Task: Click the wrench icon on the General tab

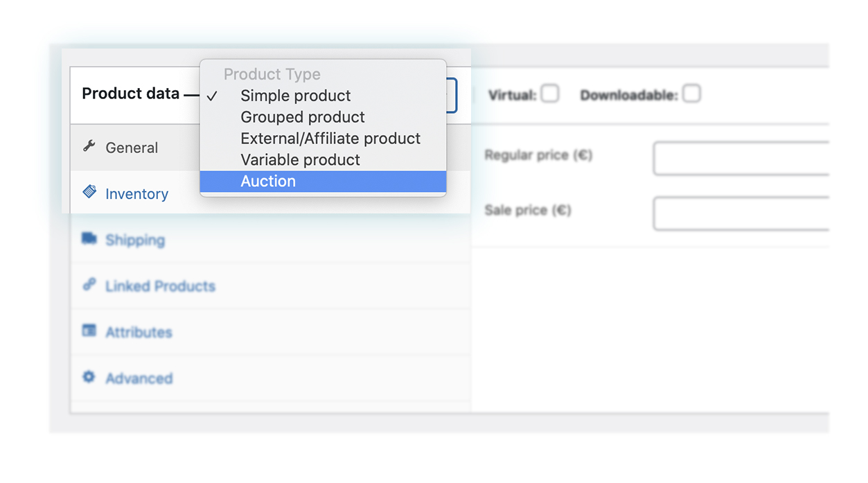Action: [x=89, y=146]
